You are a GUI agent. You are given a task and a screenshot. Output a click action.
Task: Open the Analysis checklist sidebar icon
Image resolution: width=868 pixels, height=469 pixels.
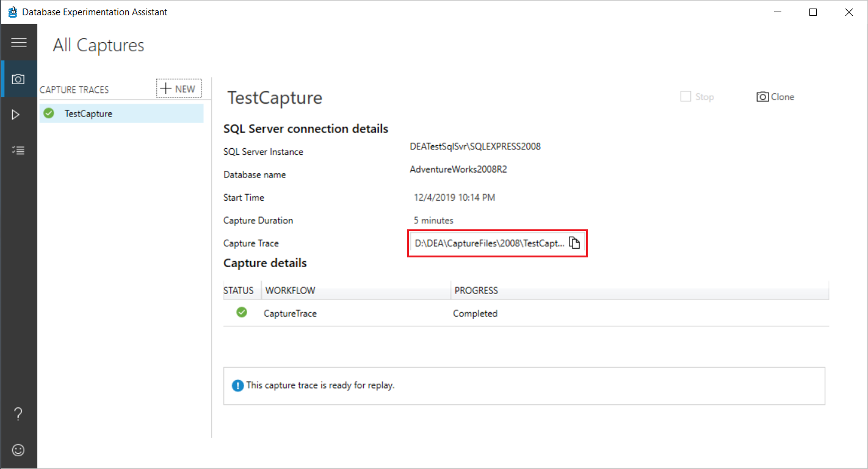[19, 150]
